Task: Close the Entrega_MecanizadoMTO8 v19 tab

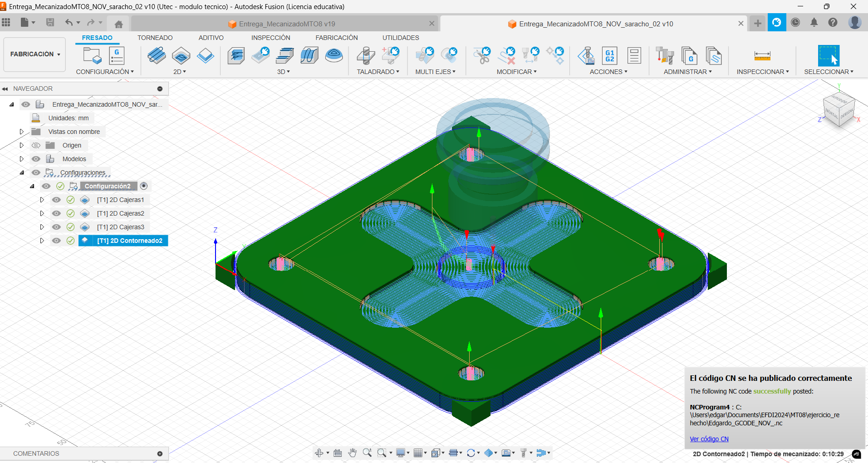Action: click(x=432, y=24)
